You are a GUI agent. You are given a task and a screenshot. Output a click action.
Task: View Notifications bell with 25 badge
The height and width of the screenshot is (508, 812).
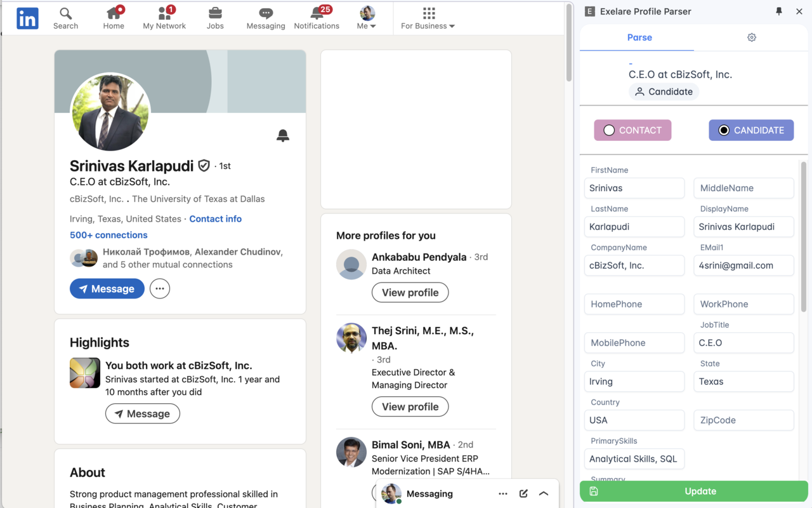click(x=317, y=18)
